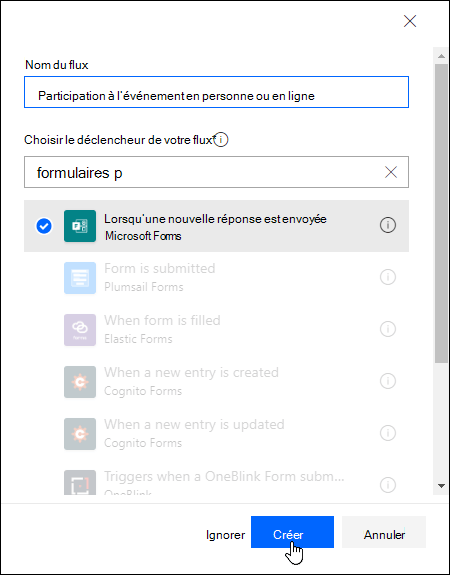
Task: Click the 'Nom du flux' text field
Action: pos(216,92)
